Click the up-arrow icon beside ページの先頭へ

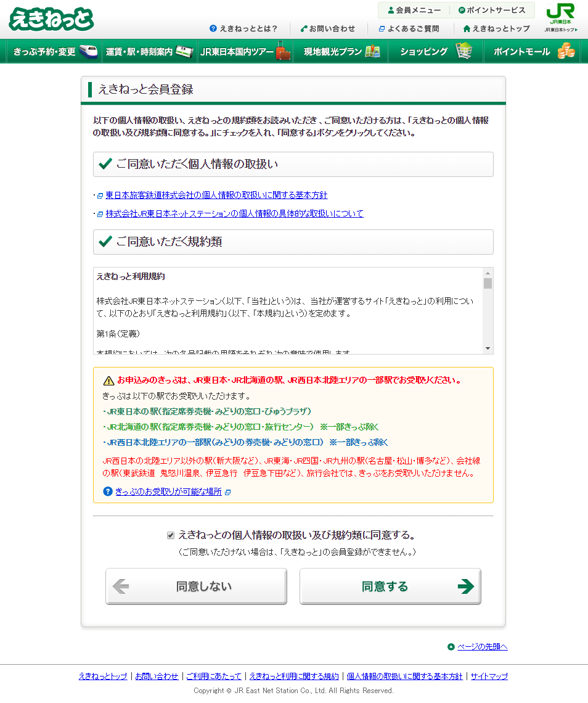point(451,646)
